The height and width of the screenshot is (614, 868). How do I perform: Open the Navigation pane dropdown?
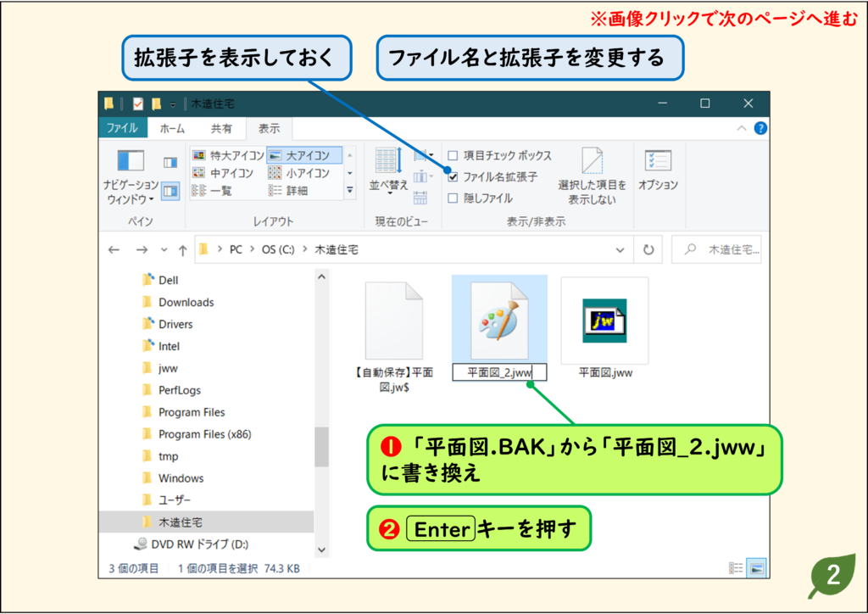(131, 177)
